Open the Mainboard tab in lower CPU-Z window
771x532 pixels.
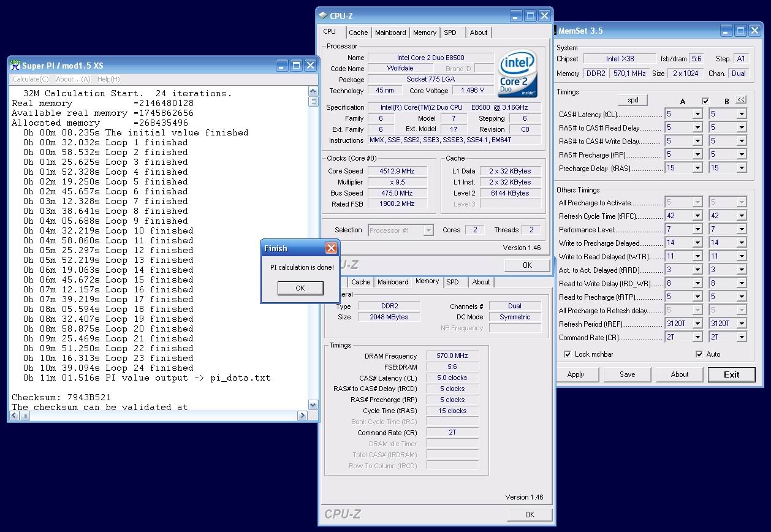(393, 282)
